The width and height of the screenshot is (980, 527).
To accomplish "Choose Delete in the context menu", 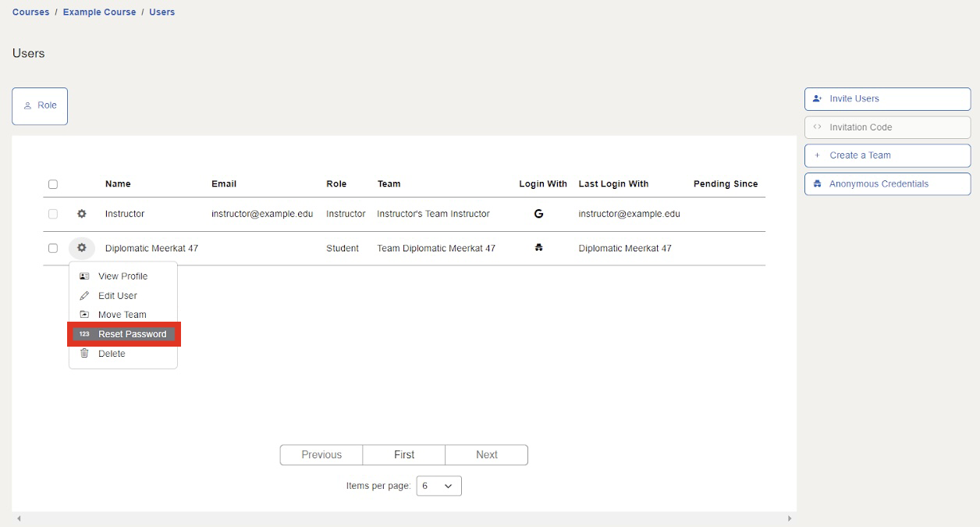I will pyautogui.click(x=123, y=354).
